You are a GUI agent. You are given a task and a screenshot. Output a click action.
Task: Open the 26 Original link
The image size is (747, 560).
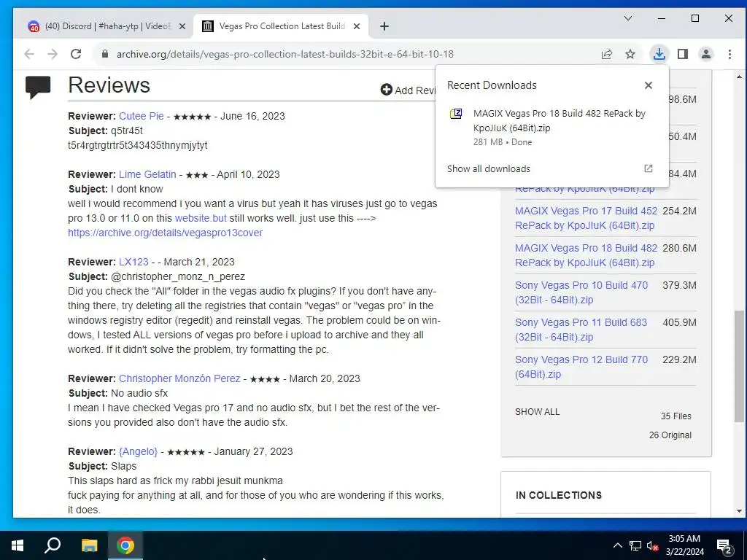pyautogui.click(x=670, y=435)
